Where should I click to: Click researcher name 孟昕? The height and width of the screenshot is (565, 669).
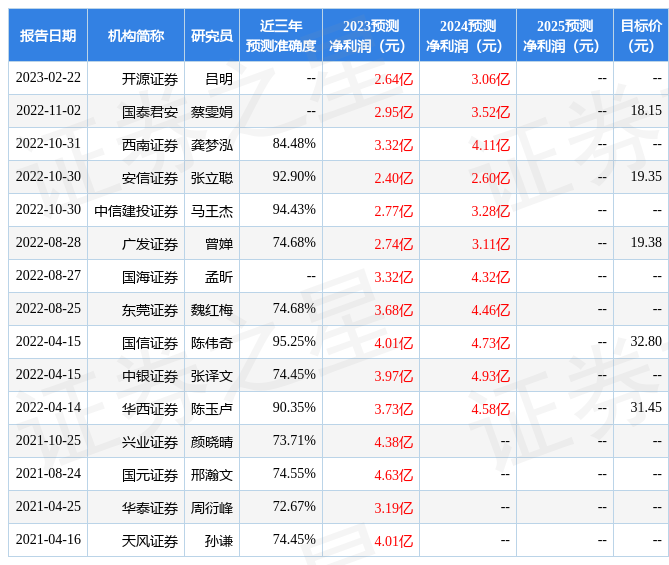pyautogui.click(x=219, y=277)
